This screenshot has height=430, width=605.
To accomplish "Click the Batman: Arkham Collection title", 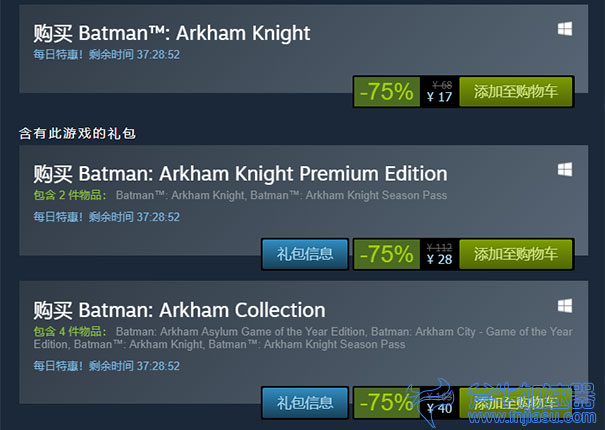I will (179, 310).
